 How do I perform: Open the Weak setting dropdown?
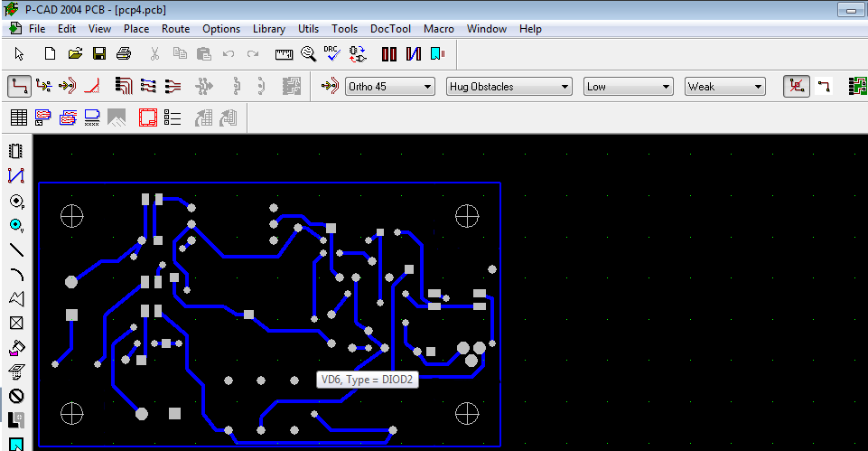click(724, 87)
